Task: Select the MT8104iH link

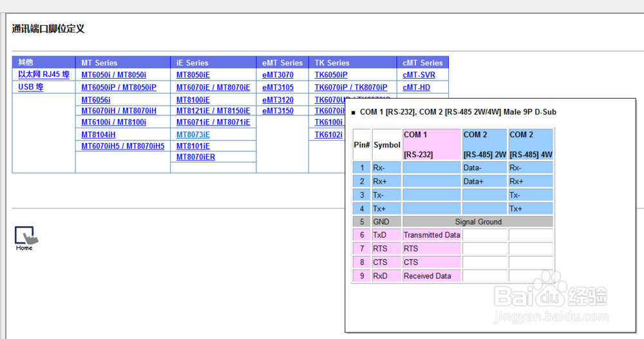Action: 98,134
